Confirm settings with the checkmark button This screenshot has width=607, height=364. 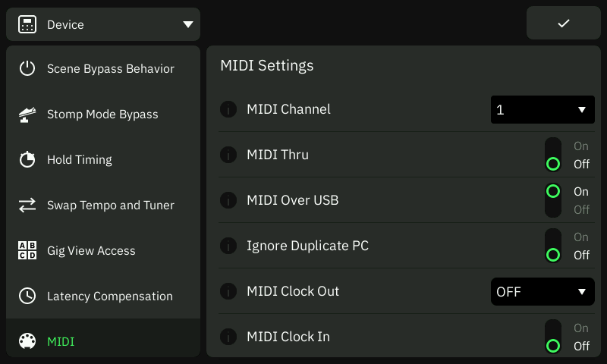point(564,23)
